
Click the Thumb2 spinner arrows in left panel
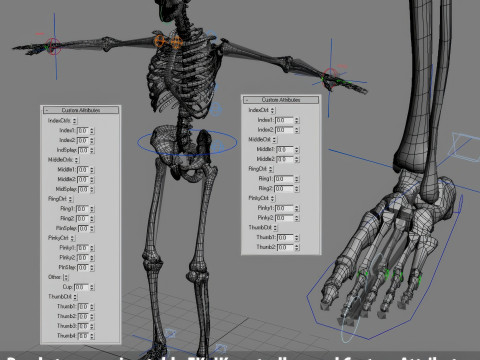click(x=92, y=316)
